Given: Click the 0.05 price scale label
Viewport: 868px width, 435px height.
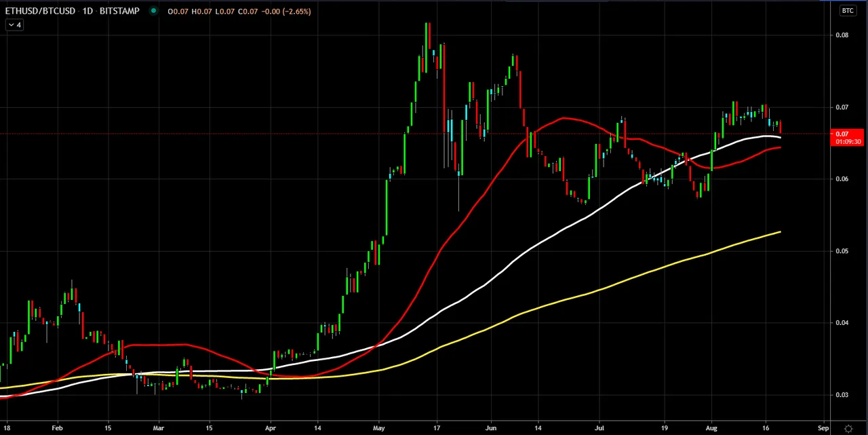Looking at the screenshot, I should 842,251.
